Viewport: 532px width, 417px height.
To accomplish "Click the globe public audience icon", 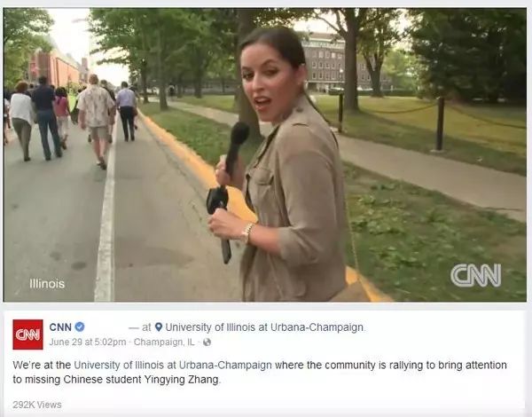I will (207, 342).
